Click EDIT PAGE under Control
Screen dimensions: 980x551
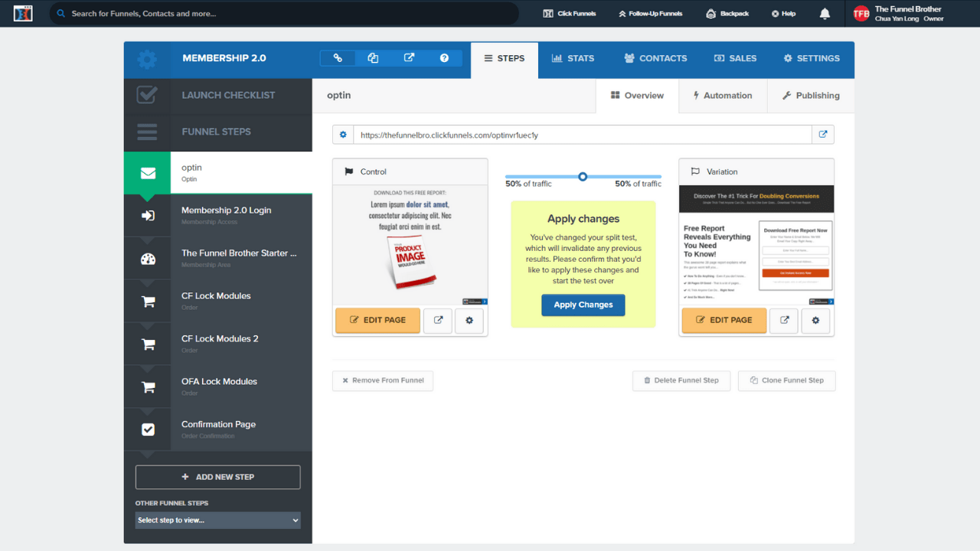377,321
